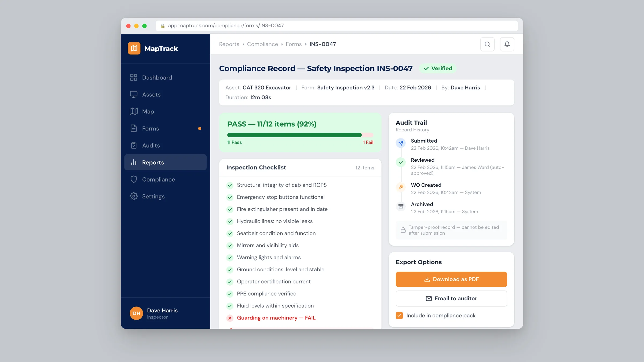Viewport: 644px width, 362px height.
Task: Click the Audit Trail heading
Action: pos(411,123)
